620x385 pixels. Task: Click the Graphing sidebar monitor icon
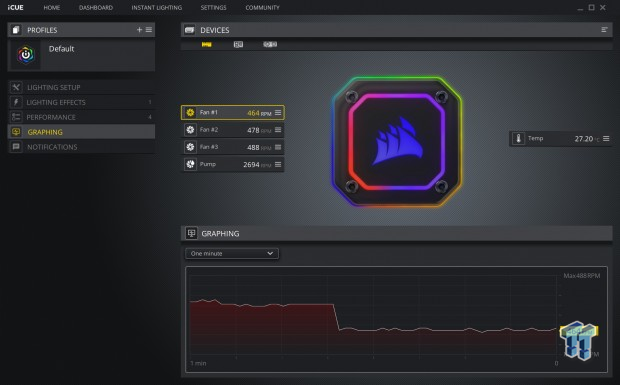16,132
